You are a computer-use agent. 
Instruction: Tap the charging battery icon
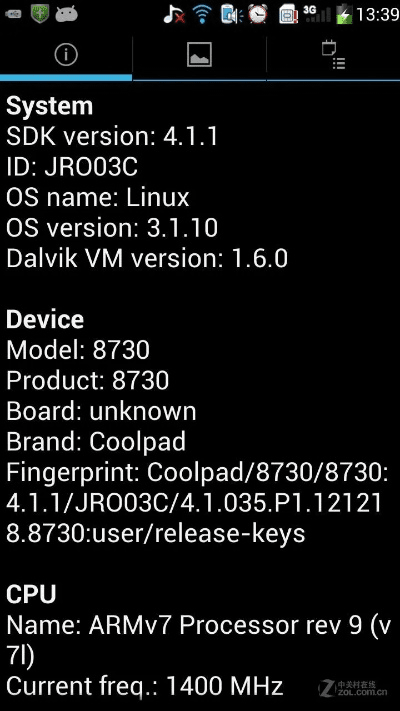344,14
